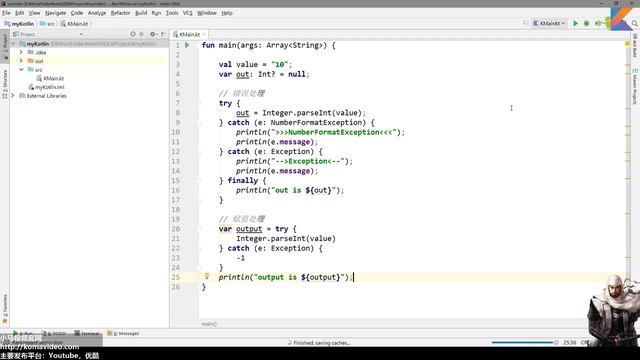
Task: Select the External Libraries row
Action: (x=89, y=96)
